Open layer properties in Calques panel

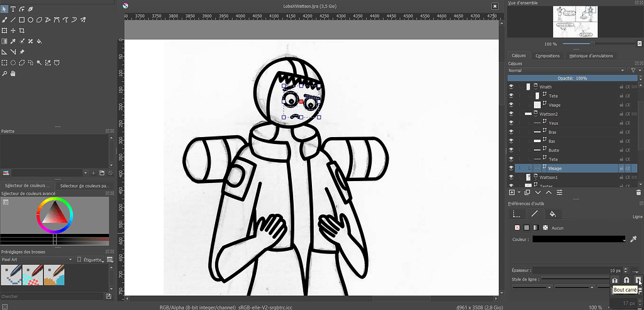pyautogui.click(x=559, y=192)
